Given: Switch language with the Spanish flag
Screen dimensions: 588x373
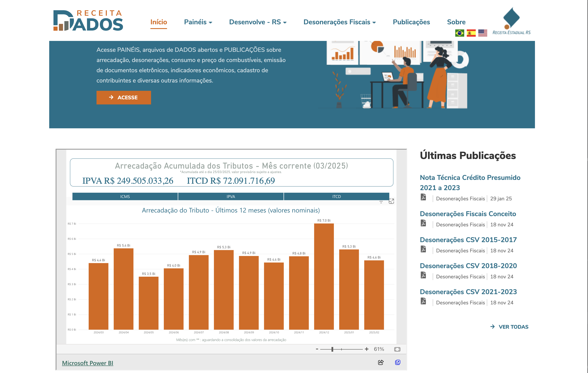Looking at the screenshot, I should pos(471,33).
